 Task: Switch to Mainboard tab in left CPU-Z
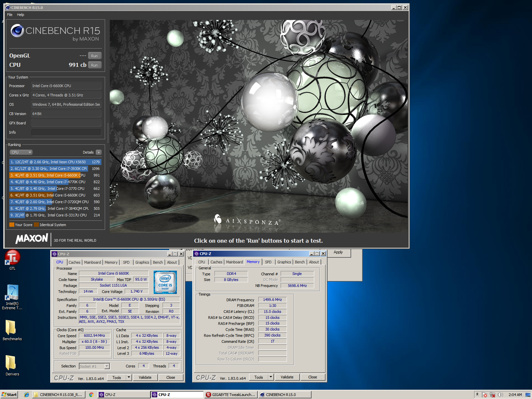[x=92, y=262]
